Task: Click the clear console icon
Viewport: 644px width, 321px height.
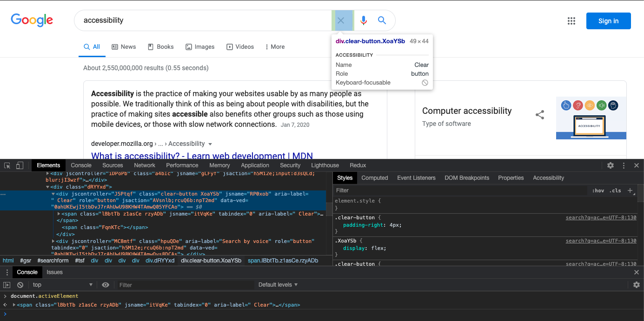Action: (20, 285)
